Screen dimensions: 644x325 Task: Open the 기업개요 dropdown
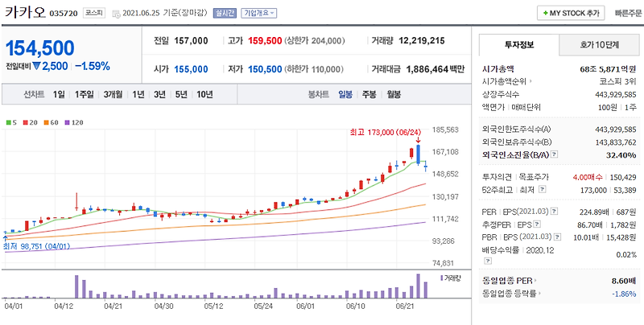tap(258, 13)
